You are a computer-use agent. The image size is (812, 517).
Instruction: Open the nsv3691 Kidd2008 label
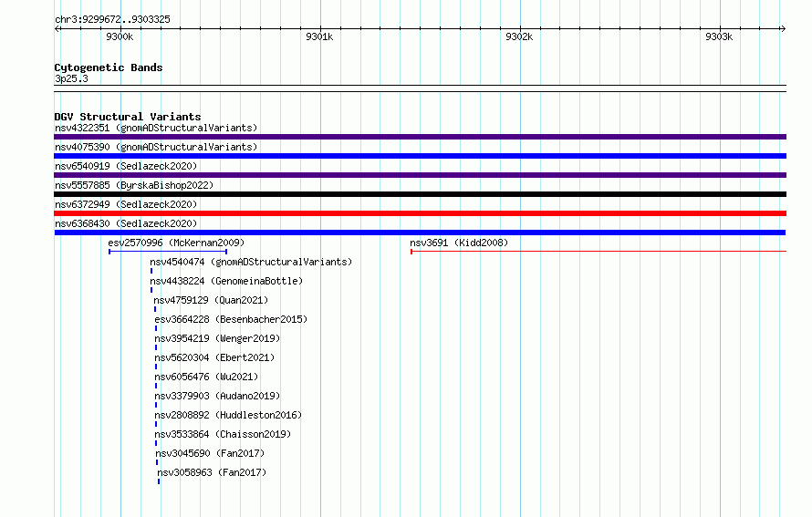click(459, 243)
